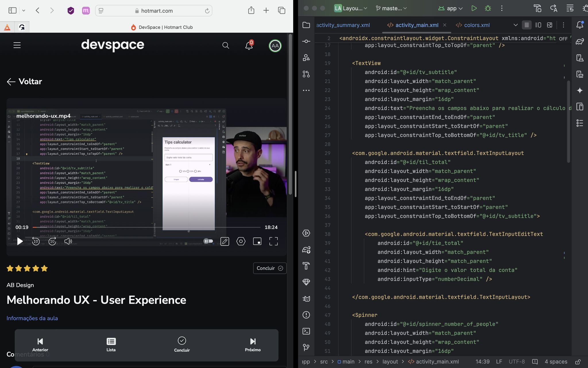Open the Gradle panel via the elephant icon
The height and width of the screenshot is (368, 588).
pyautogui.click(x=580, y=41)
